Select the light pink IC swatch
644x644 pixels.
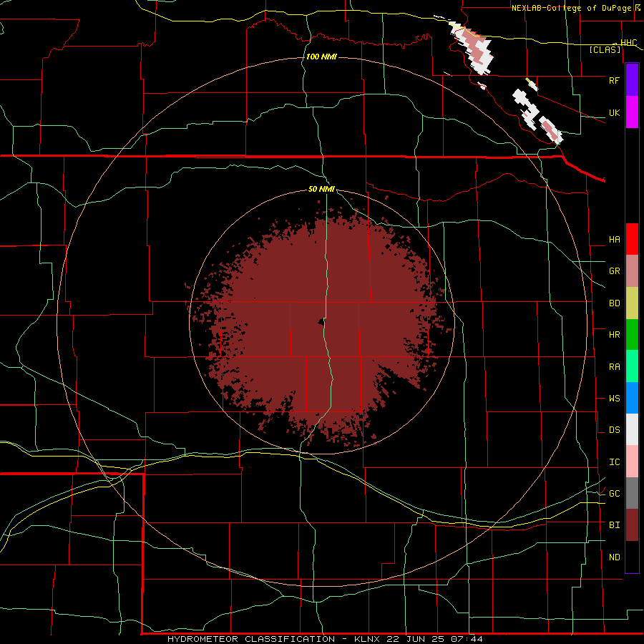(632, 462)
